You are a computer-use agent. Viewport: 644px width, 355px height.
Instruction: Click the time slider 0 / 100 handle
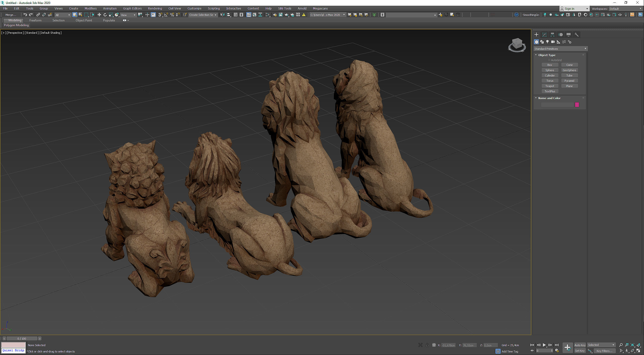click(22, 339)
